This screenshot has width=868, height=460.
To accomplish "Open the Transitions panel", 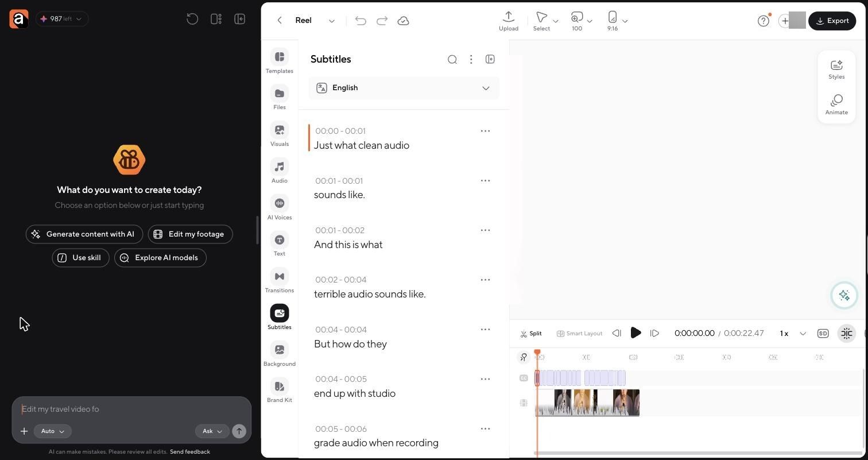I will tap(280, 281).
